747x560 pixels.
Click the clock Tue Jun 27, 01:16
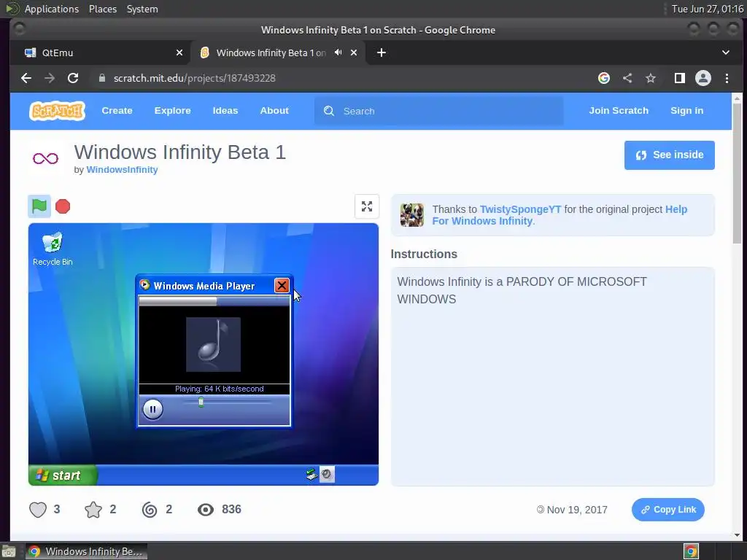point(708,9)
